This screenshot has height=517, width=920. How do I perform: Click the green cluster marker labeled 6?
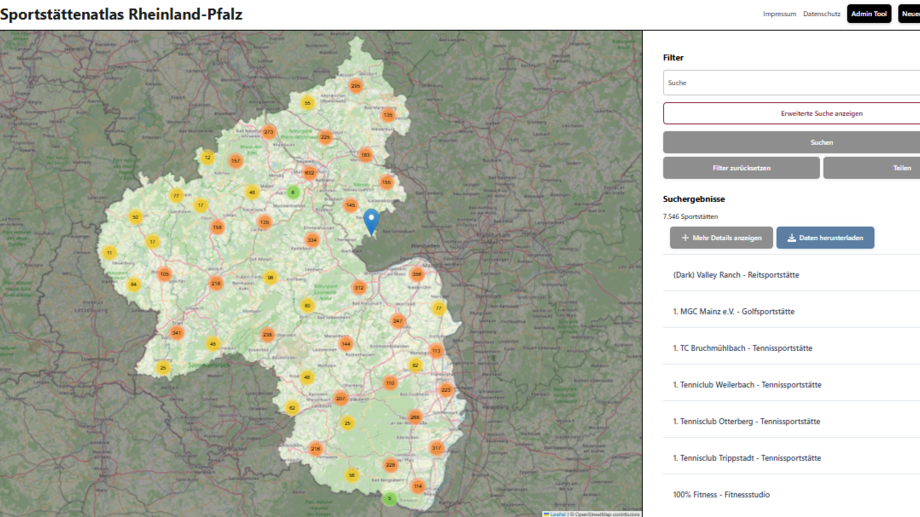coord(293,191)
